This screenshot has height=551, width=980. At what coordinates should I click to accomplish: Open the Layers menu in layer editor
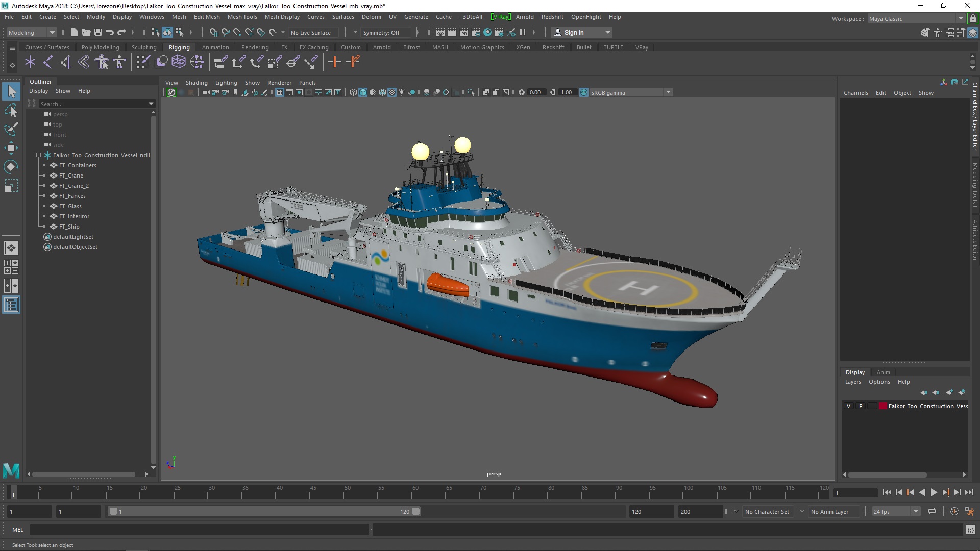852,382
